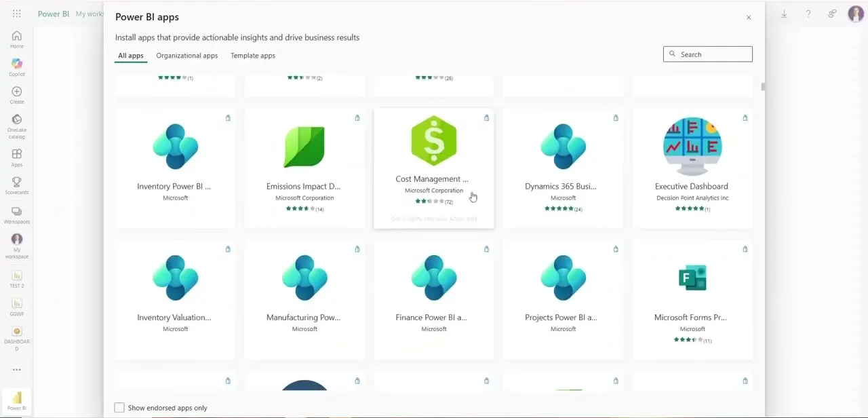Image resolution: width=868 pixels, height=418 pixels.
Task: Click the bag icon on Executive Dashboard card
Action: (745, 118)
